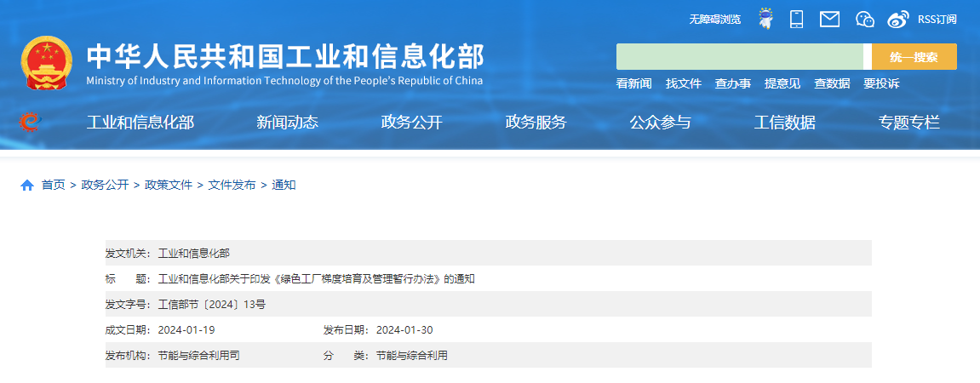This screenshot has width=980, height=383.
Task: Click the 找文件 quick link
Action: (x=683, y=83)
